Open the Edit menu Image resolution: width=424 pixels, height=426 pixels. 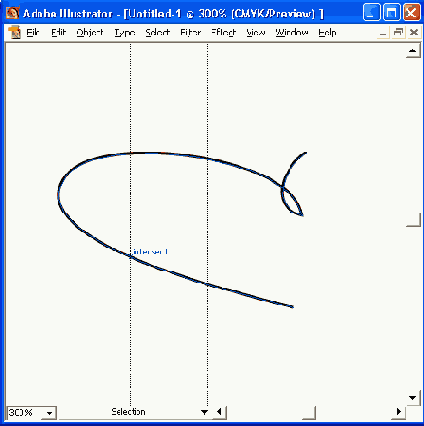pos(59,33)
